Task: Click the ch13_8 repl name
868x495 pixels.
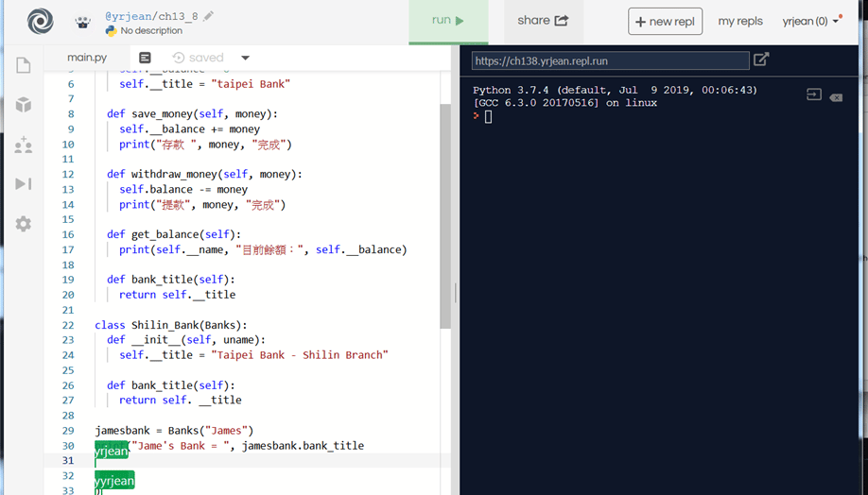Action: [179, 16]
